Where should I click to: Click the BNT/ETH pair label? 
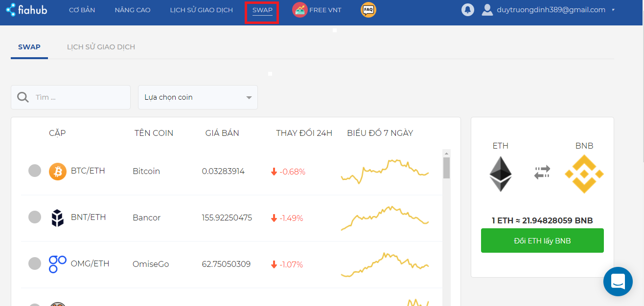point(89,217)
